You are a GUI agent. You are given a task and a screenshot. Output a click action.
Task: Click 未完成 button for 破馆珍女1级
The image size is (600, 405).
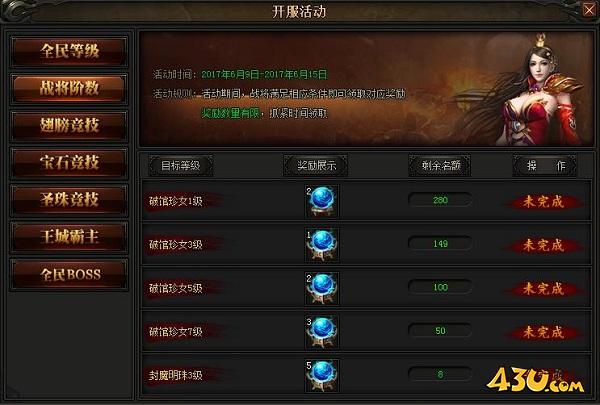point(544,202)
